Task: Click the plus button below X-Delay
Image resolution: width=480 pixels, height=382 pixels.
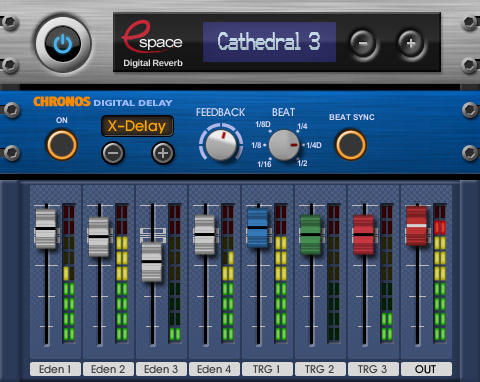Action: (x=163, y=153)
